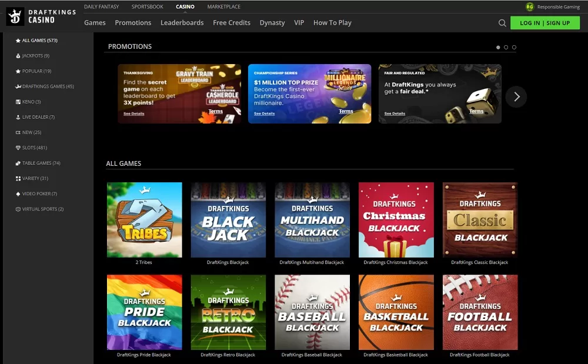
Task: Open Terms on Millionaire Legends promotion
Action: click(346, 111)
